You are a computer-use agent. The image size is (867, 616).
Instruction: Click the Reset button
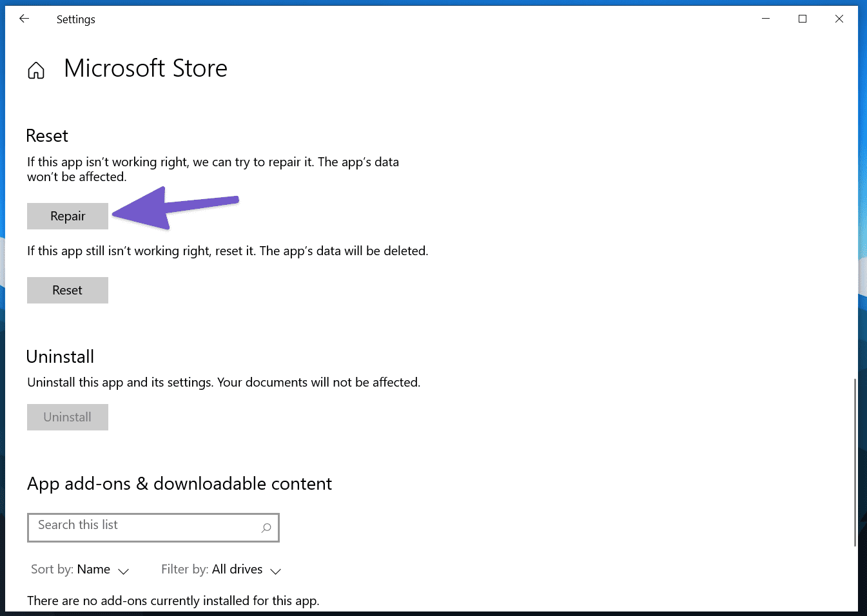(x=68, y=290)
